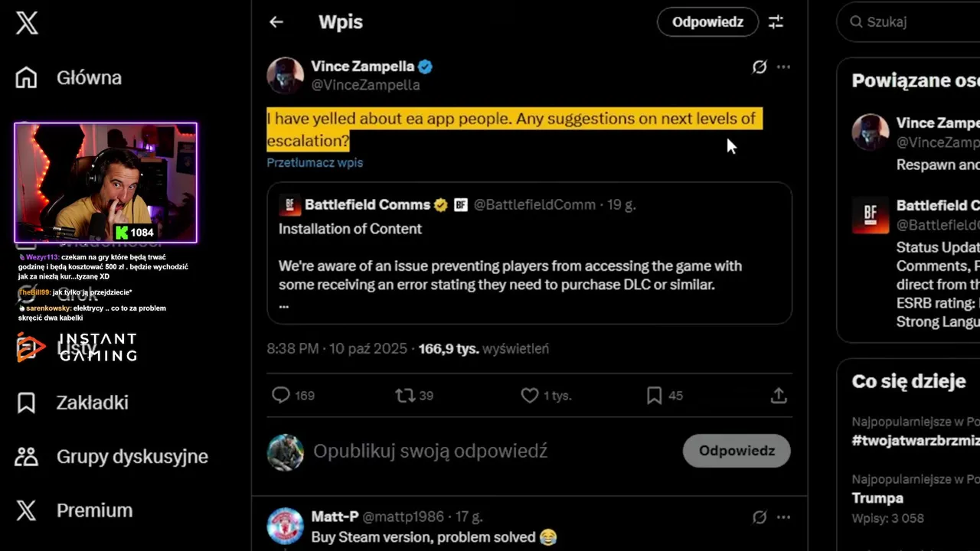Open the reply comments icon with 169
This screenshot has height=551, width=980.
click(x=282, y=395)
